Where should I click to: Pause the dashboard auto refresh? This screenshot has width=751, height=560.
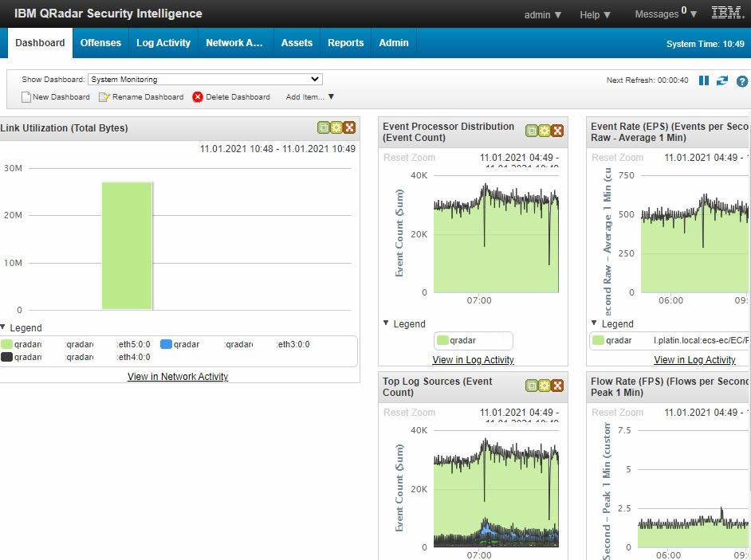[x=704, y=80]
